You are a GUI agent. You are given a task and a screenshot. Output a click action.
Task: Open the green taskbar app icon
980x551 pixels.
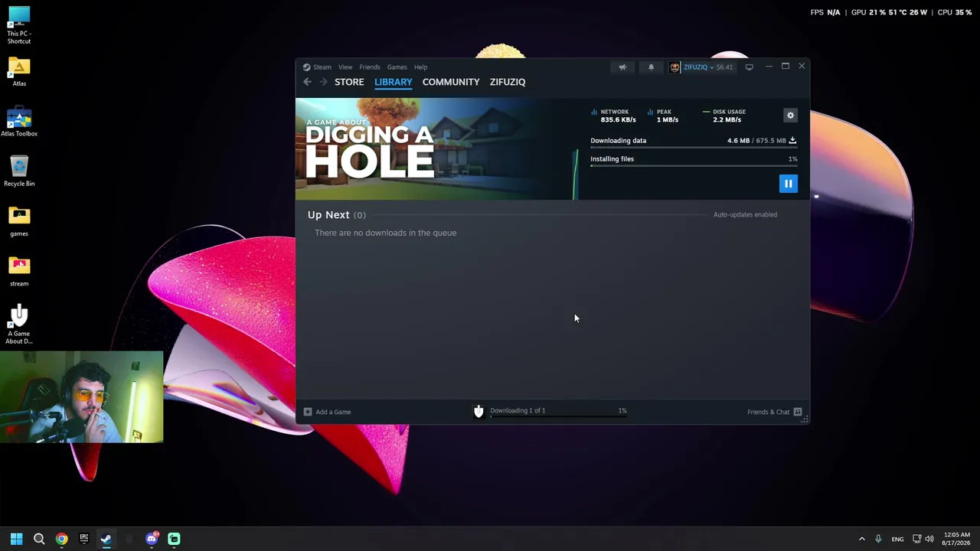click(174, 539)
